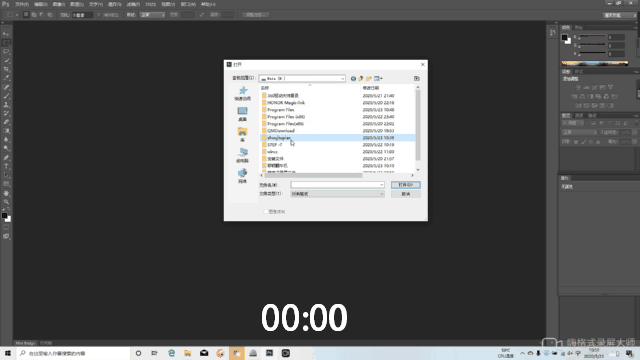Screen dimensions: 640x360
Task: Open the layer blend mode dropdown
Action: [x=579, y=132]
